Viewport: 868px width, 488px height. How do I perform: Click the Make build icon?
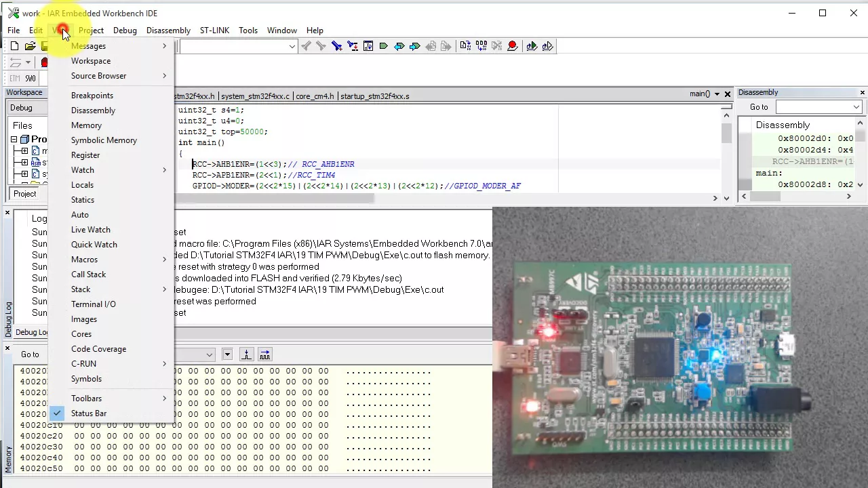tap(481, 46)
